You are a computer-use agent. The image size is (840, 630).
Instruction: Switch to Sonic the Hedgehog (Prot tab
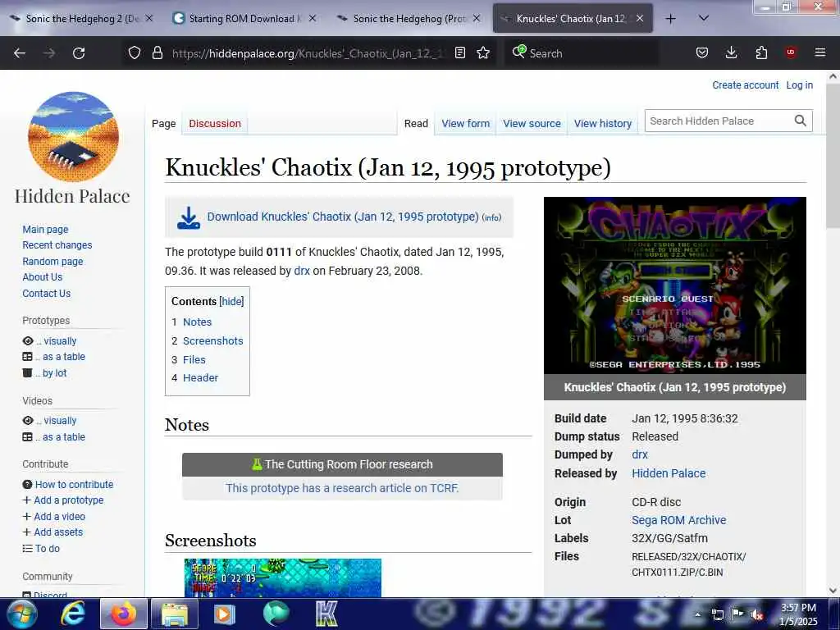coord(409,18)
